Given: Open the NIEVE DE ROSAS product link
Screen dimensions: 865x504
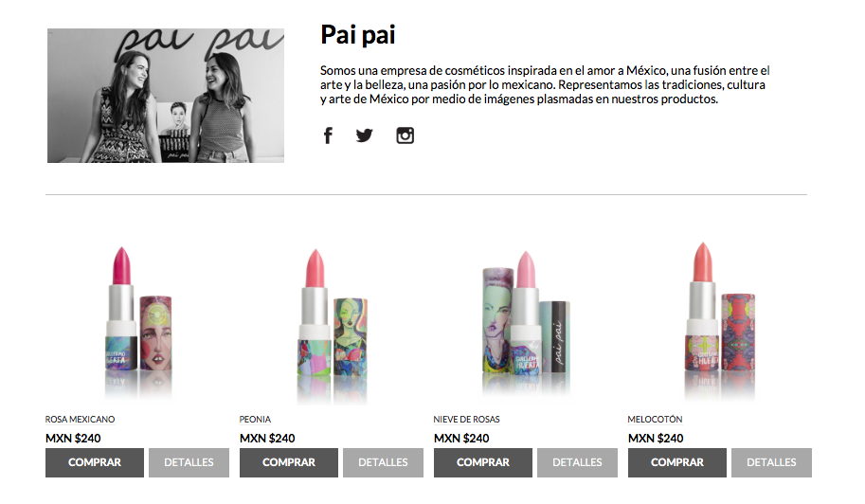Looking at the screenshot, I should 467,420.
